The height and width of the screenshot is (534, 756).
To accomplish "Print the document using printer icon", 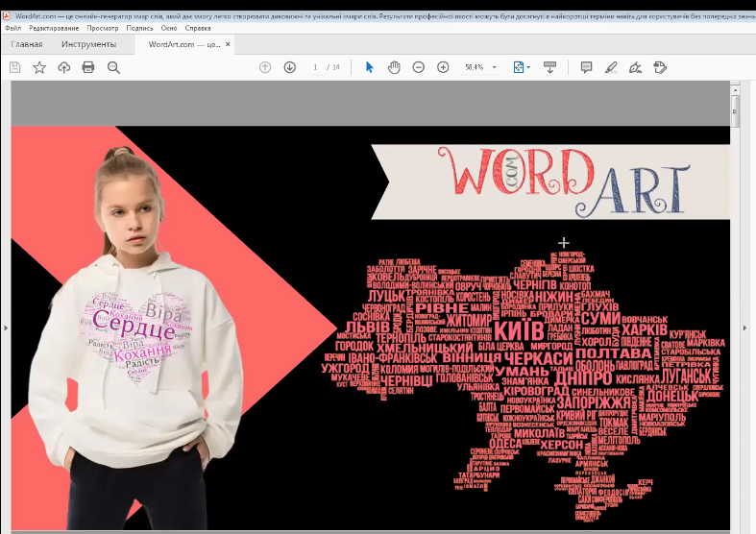I will pyautogui.click(x=88, y=67).
